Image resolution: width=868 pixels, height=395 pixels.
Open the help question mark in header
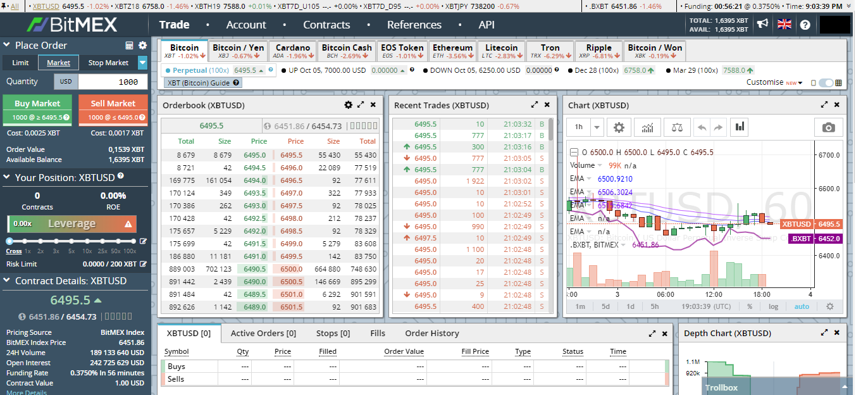tap(805, 25)
